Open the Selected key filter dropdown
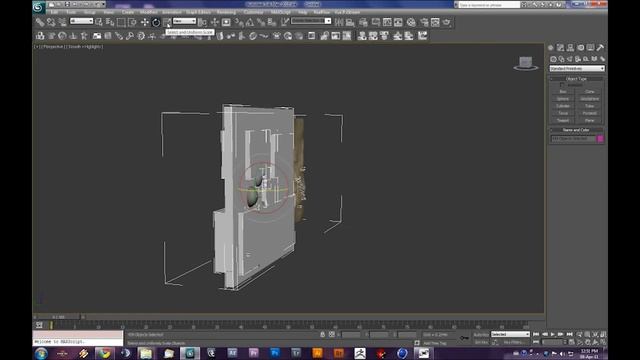The height and width of the screenshot is (360, 640). pos(510,334)
